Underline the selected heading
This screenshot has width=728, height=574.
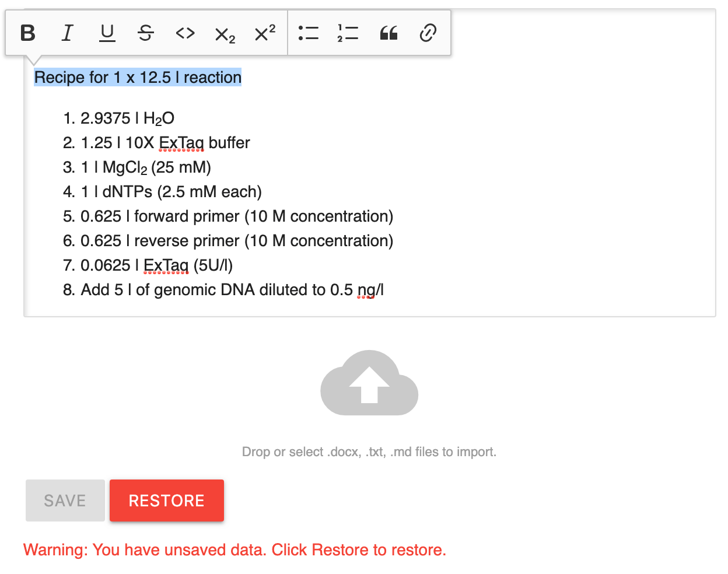click(106, 33)
